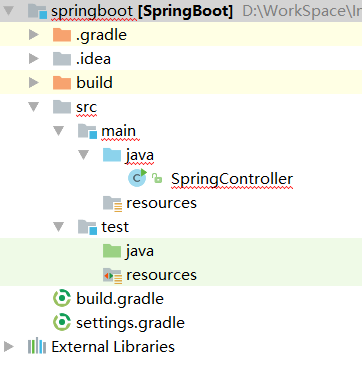Click the main module folder icon
Image resolution: width=362 pixels, height=384 pixels.
point(87,131)
